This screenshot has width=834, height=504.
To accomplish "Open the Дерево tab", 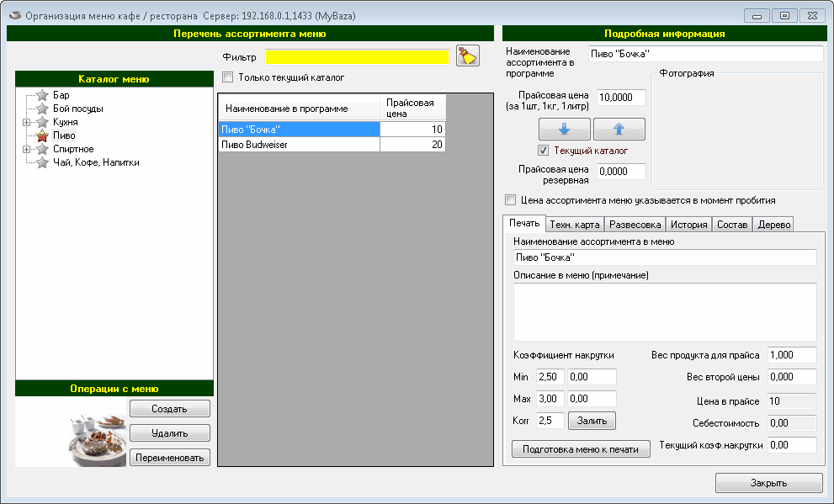I will click(773, 225).
